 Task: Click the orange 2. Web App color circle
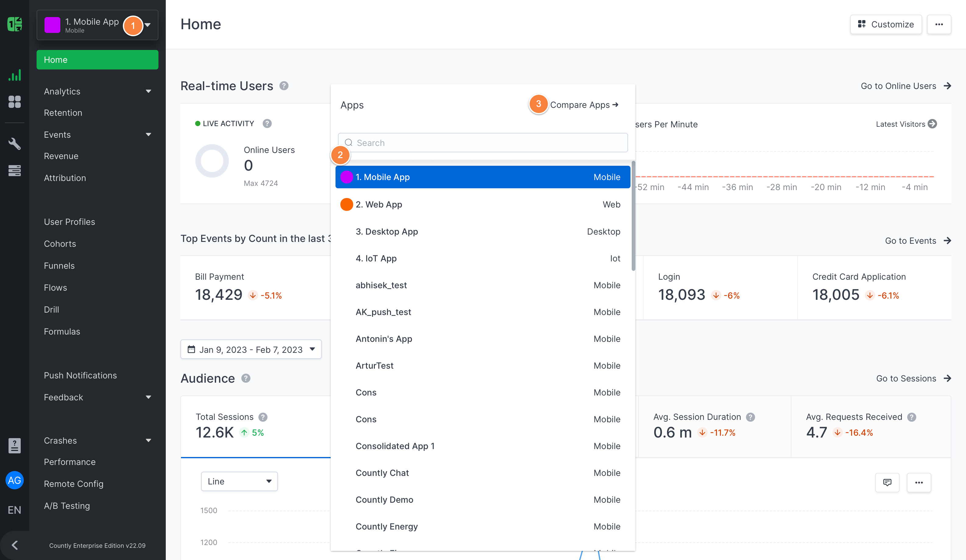pos(346,204)
